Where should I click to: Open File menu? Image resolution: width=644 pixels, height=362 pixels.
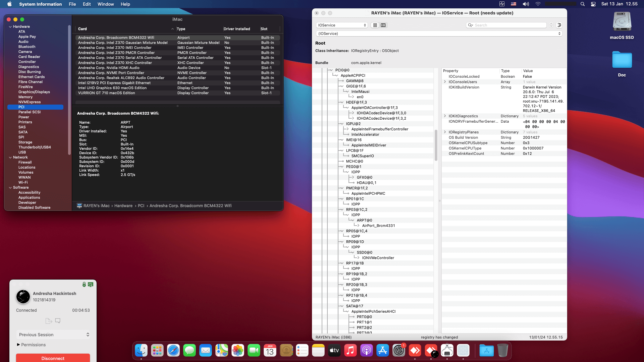tap(72, 4)
